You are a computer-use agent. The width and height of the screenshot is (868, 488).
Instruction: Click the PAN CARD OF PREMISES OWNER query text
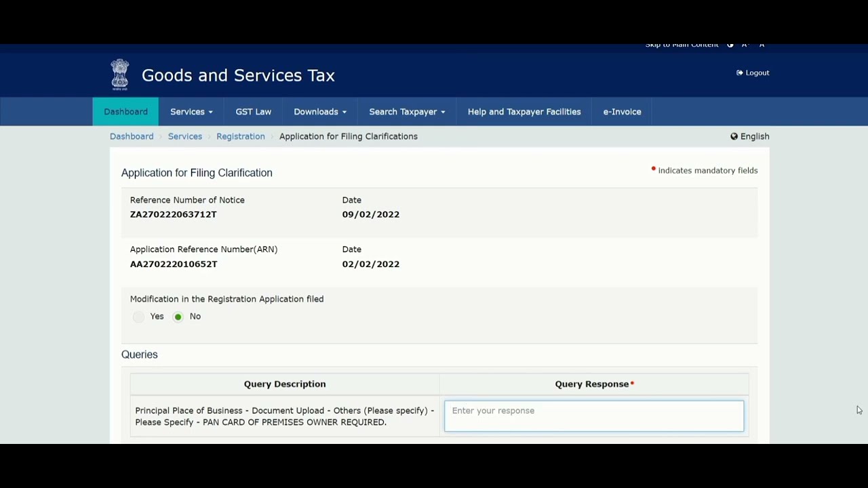click(285, 416)
